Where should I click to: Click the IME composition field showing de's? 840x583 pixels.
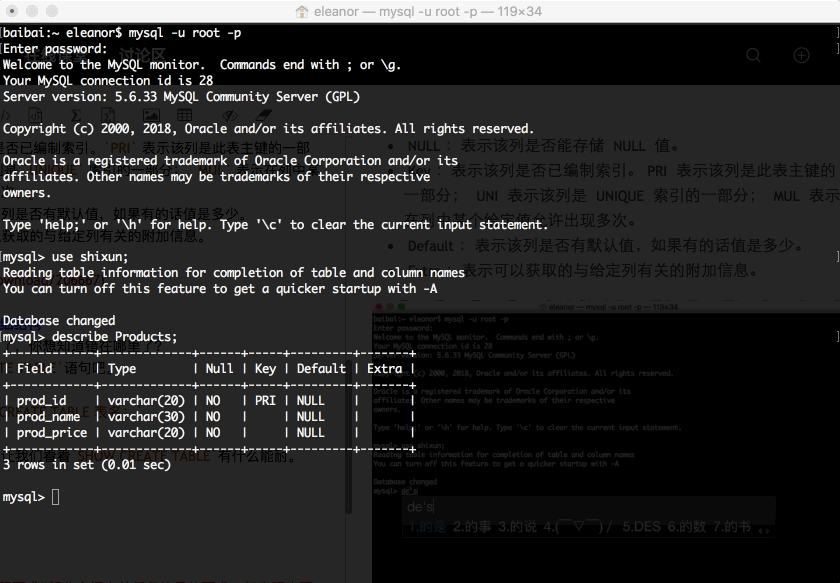click(588, 507)
